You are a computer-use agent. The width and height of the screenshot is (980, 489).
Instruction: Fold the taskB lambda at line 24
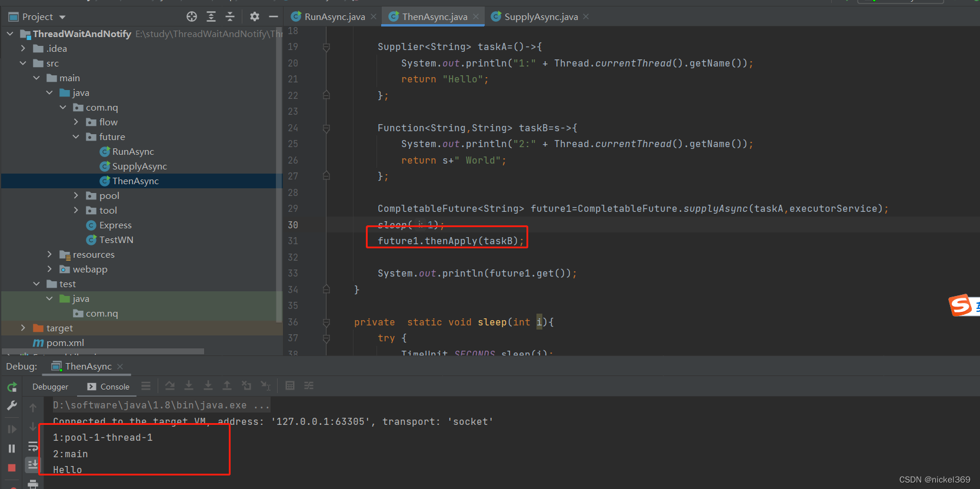point(326,128)
